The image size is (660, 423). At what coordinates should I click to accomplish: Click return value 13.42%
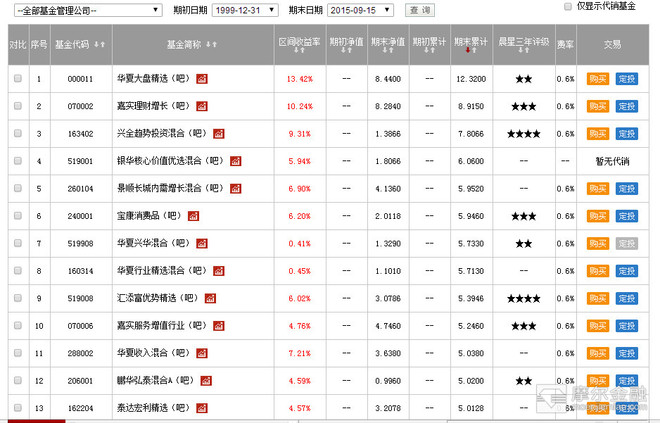300,79
